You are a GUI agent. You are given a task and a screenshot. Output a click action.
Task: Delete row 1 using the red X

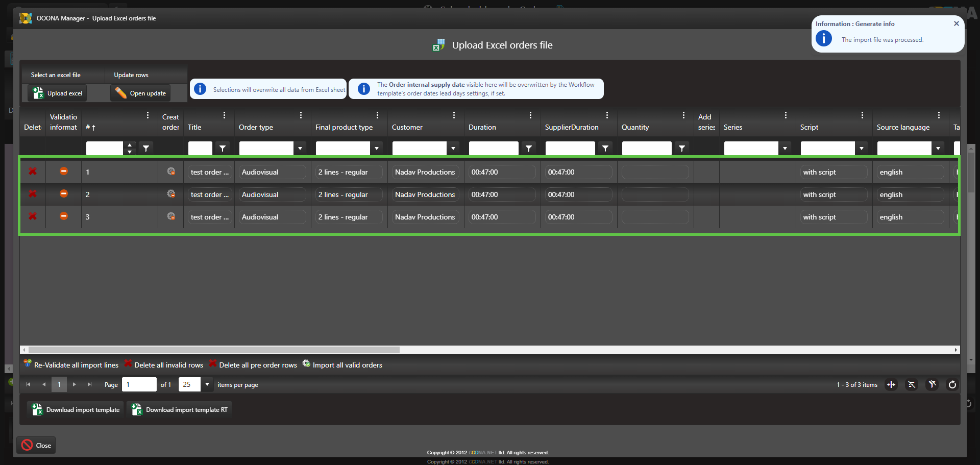[x=33, y=172]
